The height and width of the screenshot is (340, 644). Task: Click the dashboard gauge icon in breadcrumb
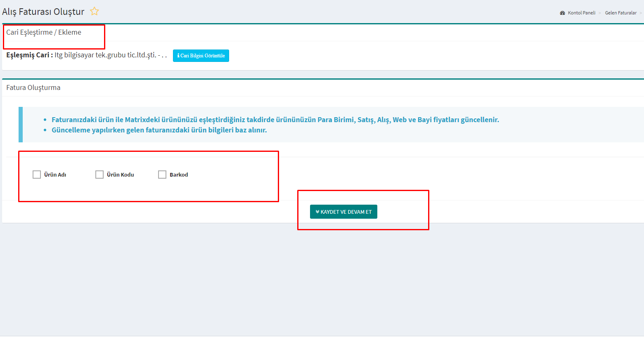[562, 13]
